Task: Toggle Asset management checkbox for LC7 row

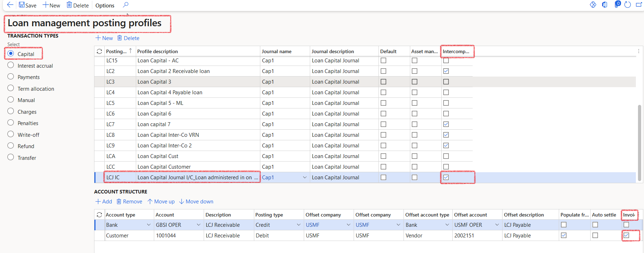Action: click(414, 124)
